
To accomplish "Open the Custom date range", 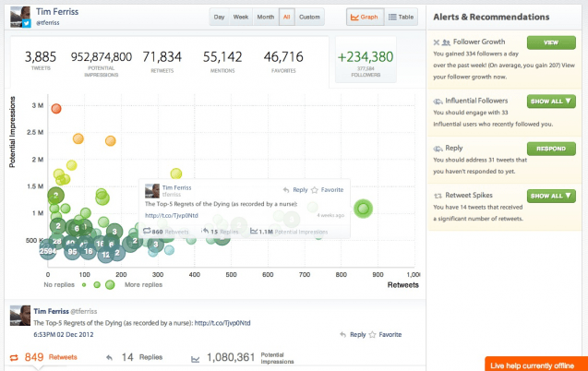I will [x=309, y=17].
